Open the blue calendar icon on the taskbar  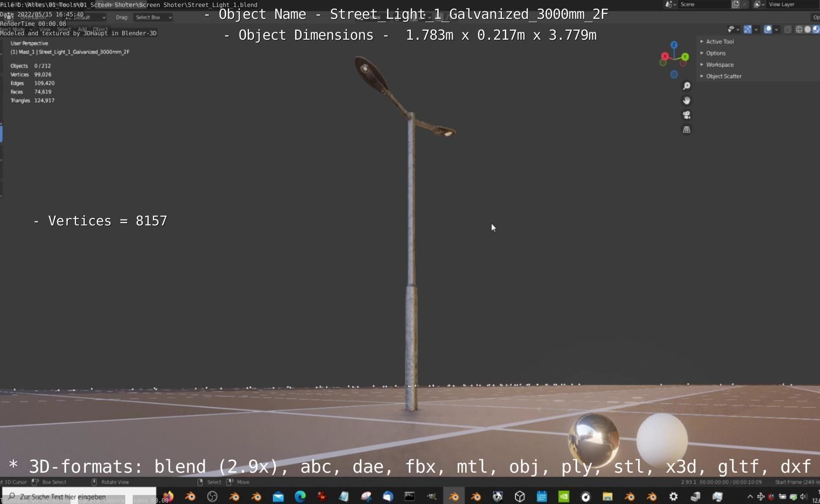[x=542, y=497]
